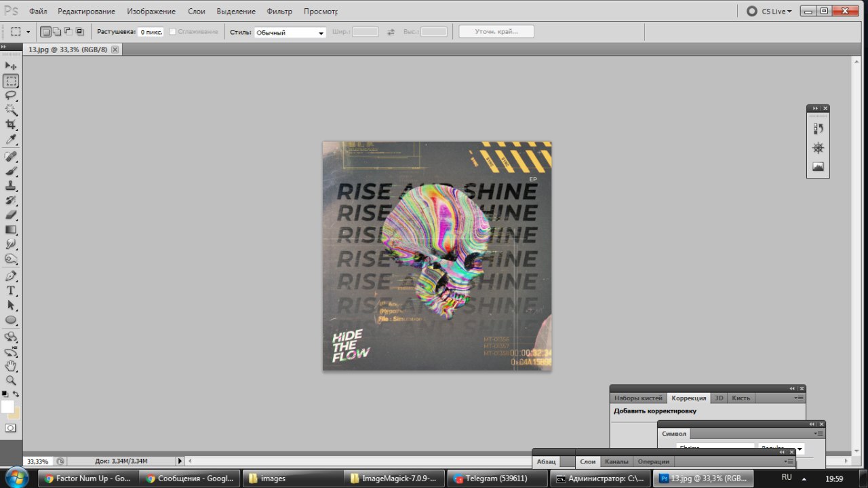This screenshot has width=868, height=488.
Task: Choose New selection mode
Action: [x=45, y=31]
